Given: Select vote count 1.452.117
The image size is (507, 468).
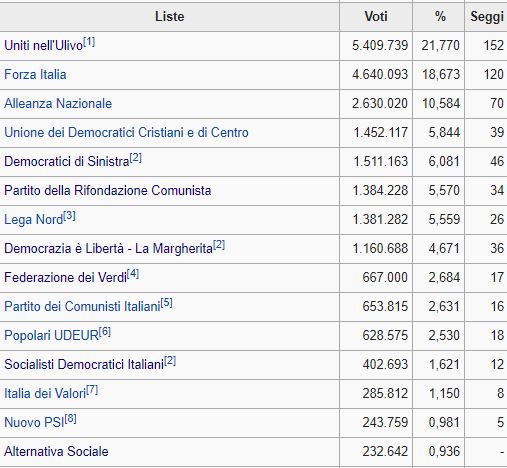Looking at the screenshot, I should (381, 132).
